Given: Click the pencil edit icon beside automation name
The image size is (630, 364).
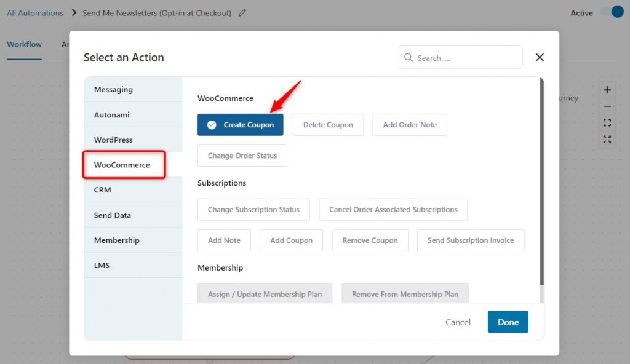Looking at the screenshot, I should click(x=242, y=13).
